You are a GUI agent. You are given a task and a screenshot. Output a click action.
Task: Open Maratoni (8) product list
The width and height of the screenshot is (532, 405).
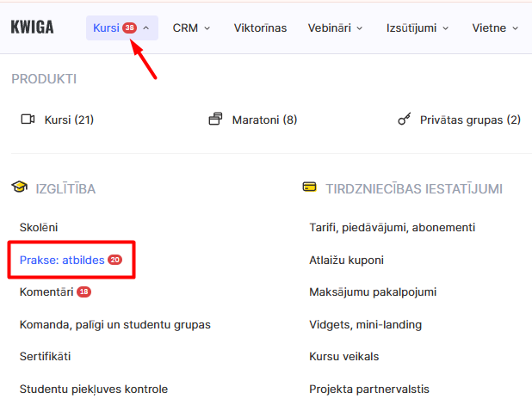264,120
